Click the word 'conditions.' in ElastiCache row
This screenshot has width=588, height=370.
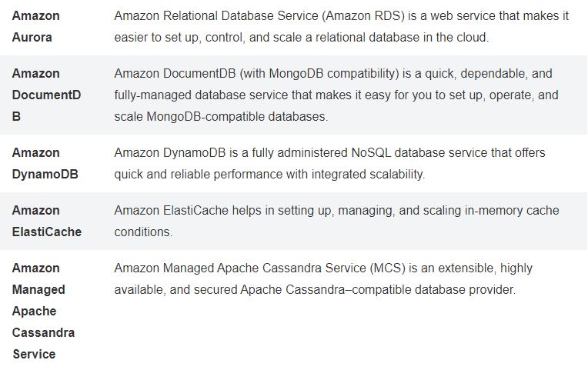[143, 232]
